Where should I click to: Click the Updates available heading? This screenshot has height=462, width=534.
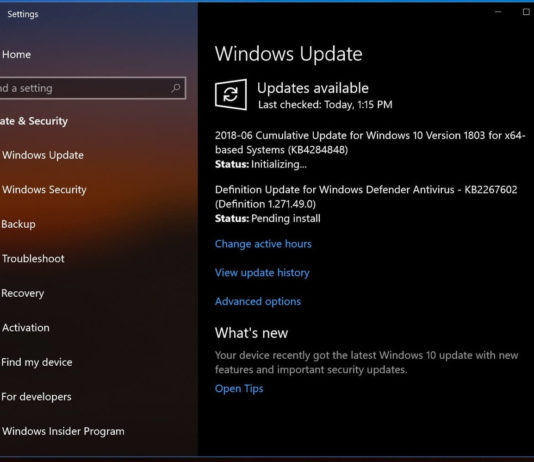(313, 88)
